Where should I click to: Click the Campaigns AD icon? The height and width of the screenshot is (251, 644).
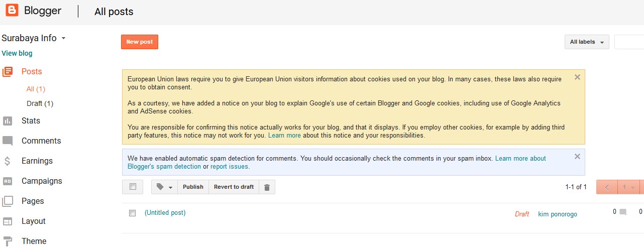(x=8, y=181)
